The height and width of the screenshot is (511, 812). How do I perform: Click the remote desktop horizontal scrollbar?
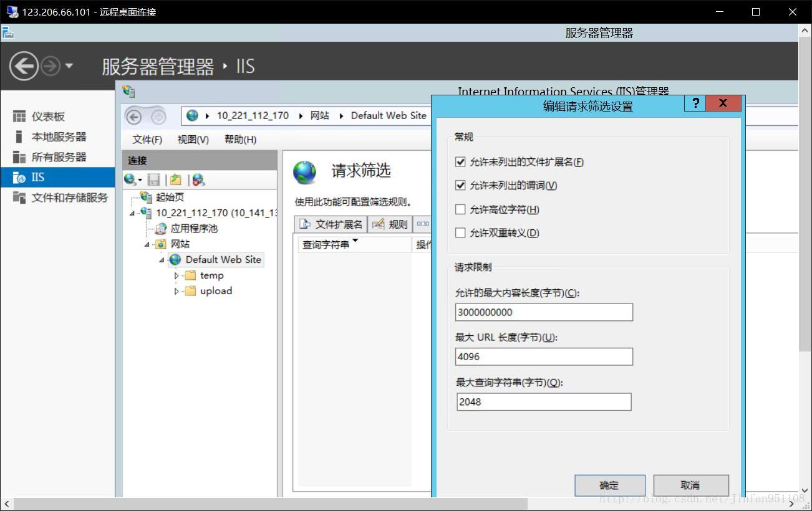[271, 503]
